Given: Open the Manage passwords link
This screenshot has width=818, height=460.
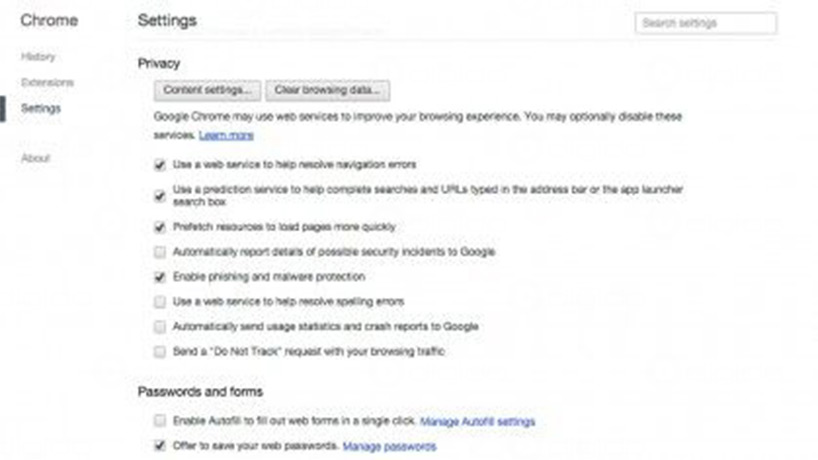Looking at the screenshot, I should pos(389,446).
